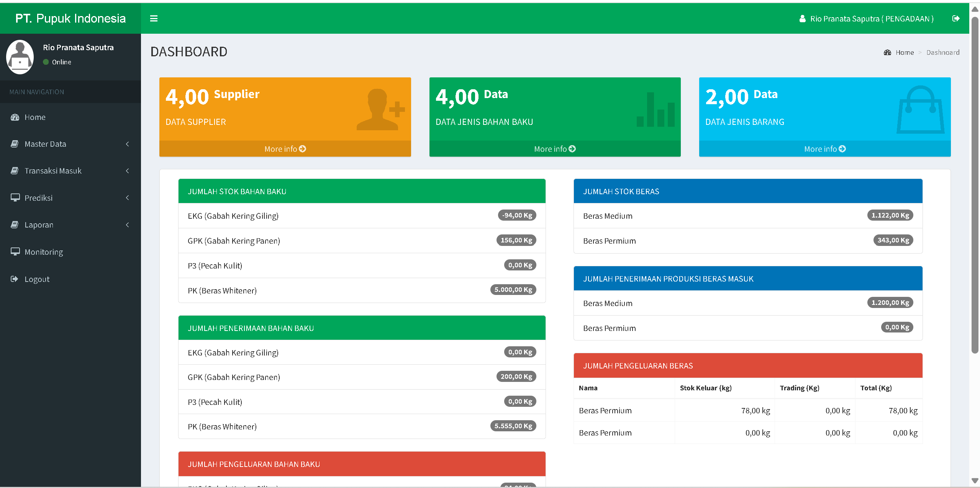
Task: Open the Monitoring menu item
Action: coord(44,252)
